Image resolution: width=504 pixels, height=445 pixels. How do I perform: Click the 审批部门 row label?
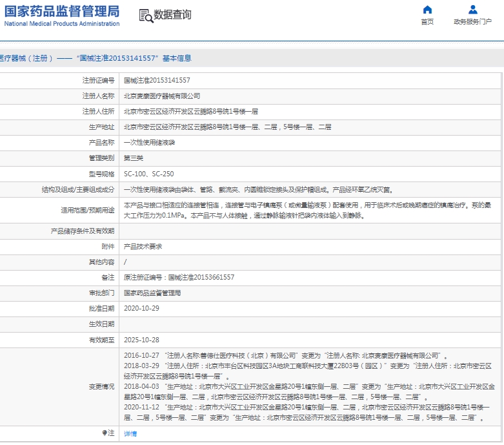[x=101, y=293]
